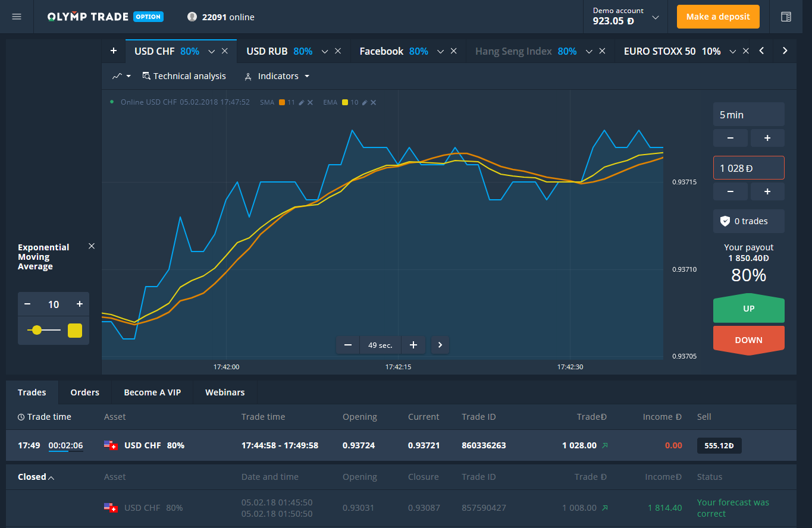Click the EMA period value 10
The image size is (812, 528).
tap(54, 304)
